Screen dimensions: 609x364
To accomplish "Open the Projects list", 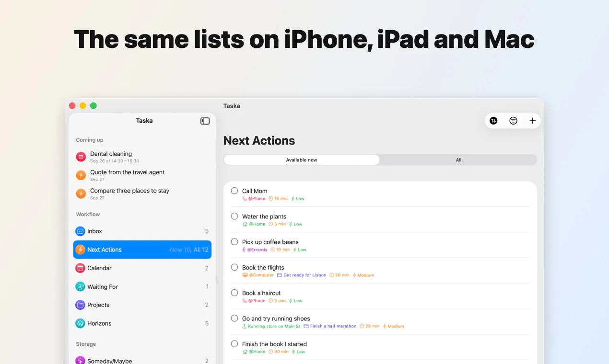I will 142,305.
